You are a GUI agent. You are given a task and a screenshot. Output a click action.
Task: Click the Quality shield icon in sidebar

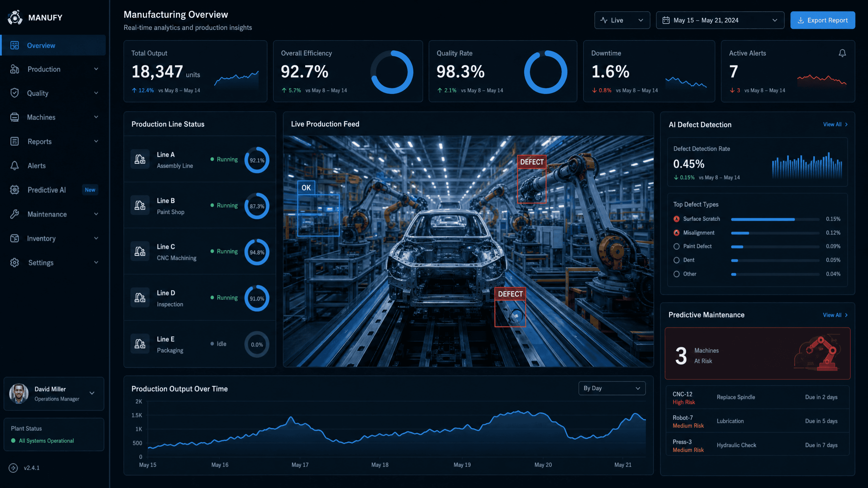(x=15, y=93)
